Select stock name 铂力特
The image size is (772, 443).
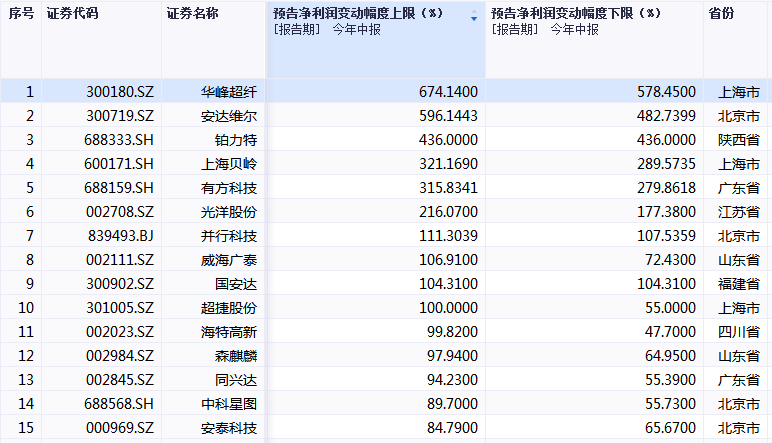[236, 140]
